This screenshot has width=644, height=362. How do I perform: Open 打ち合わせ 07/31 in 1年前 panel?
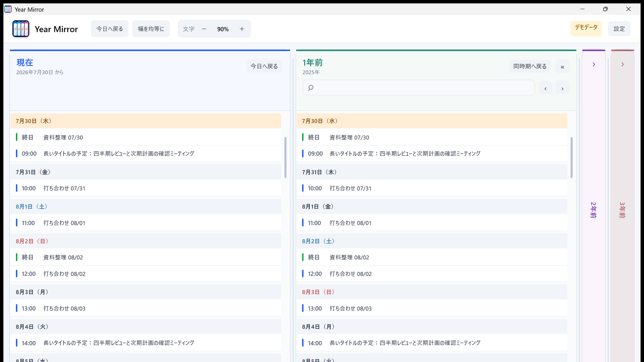(x=432, y=188)
